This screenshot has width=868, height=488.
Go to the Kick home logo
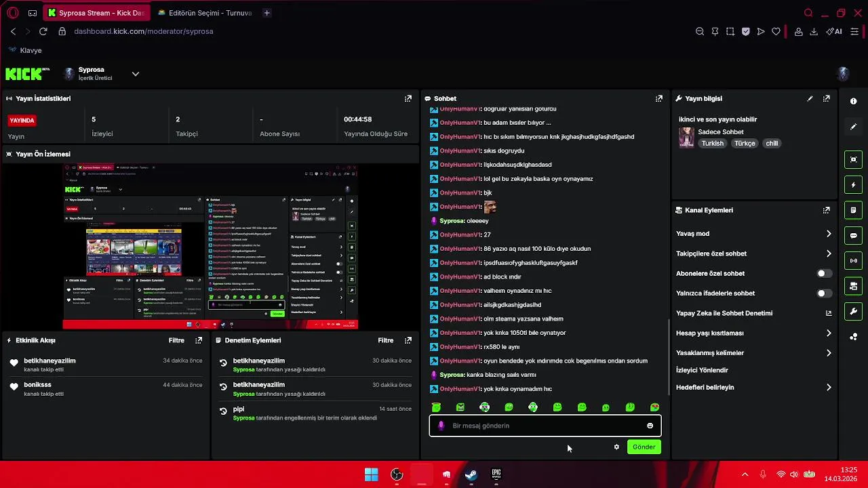(28, 74)
